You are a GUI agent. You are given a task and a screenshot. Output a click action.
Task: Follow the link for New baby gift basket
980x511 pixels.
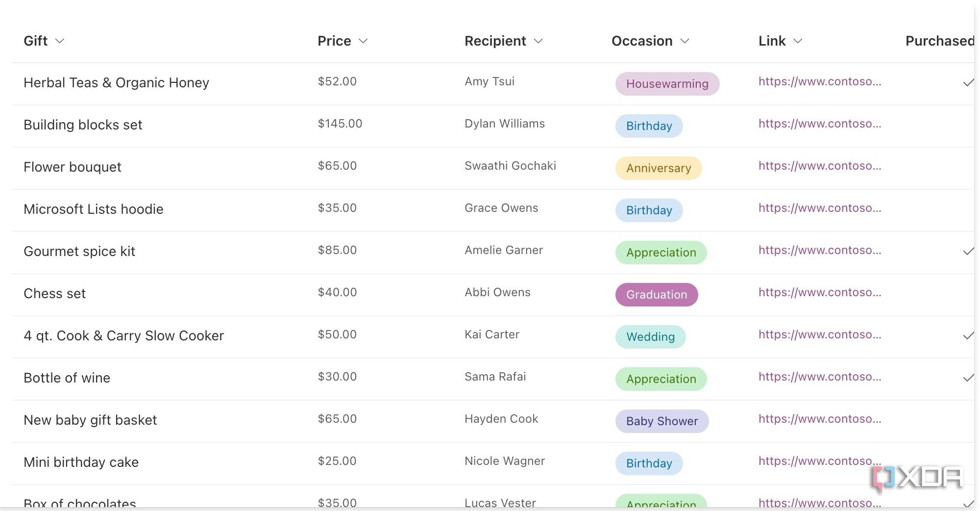pos(820,419)
